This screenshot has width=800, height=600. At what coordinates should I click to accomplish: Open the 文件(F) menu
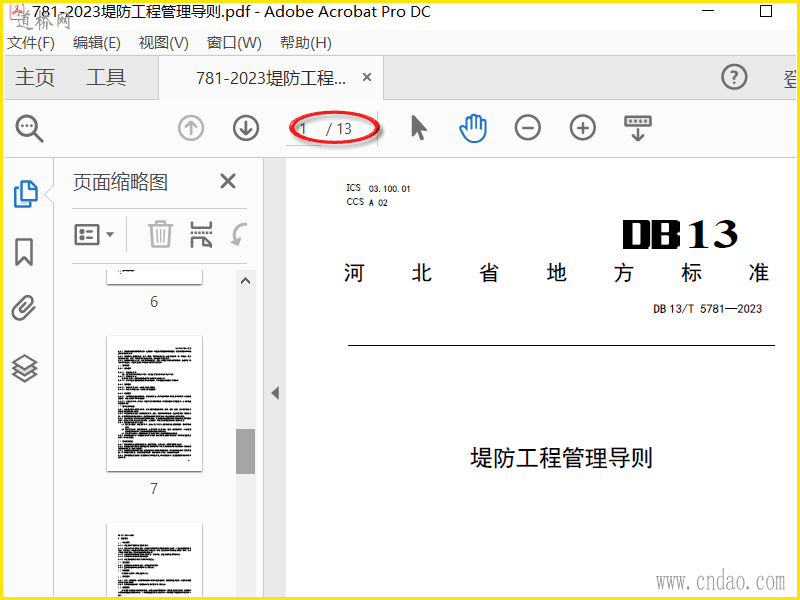click(x=31, y=43)
